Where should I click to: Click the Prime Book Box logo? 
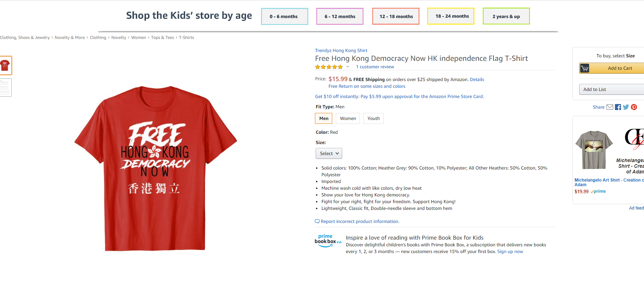click(x=328, y=241)
